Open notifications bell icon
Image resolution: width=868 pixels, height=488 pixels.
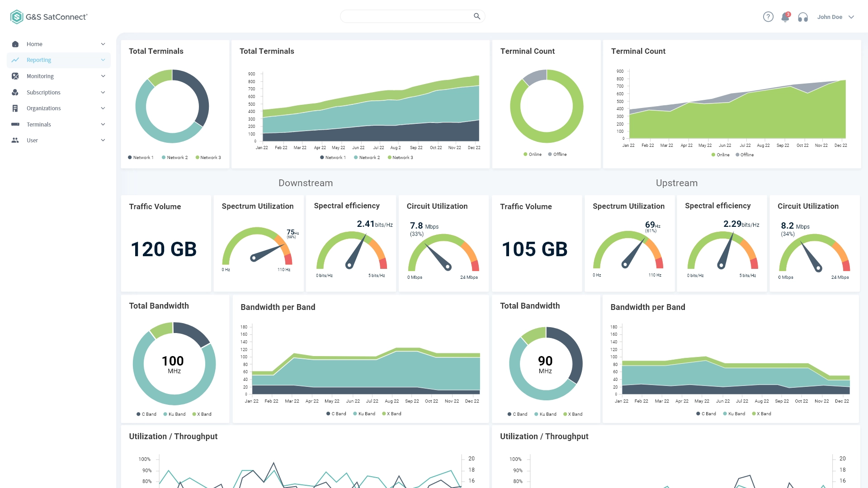click(785, 17)
